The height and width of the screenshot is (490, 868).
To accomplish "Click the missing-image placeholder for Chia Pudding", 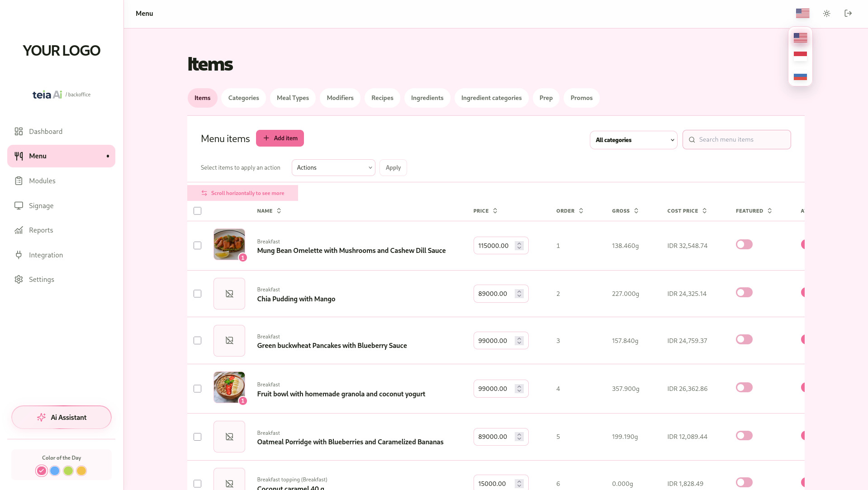I will click(x=229, y=294).
